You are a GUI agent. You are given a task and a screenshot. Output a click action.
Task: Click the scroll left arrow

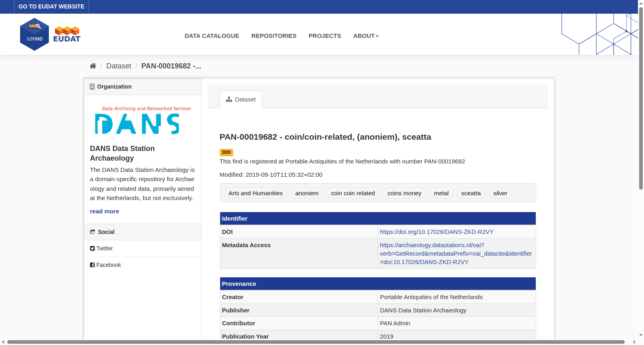click(x=3, y=342)
